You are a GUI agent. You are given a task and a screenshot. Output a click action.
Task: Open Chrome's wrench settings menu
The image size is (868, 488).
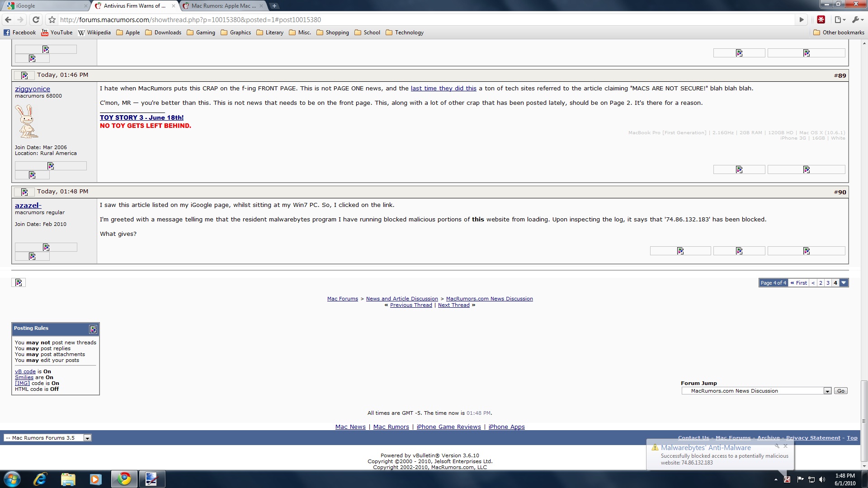point(857,20)
